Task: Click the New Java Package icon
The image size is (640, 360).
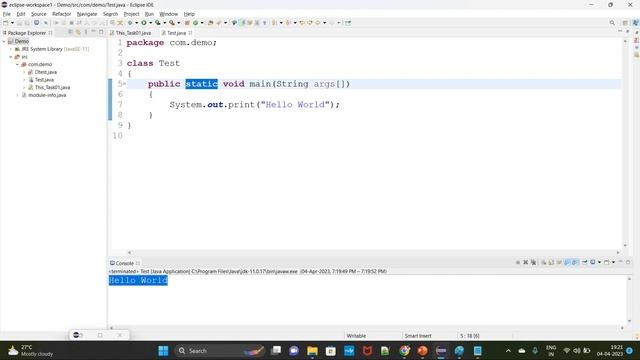Action: point(187,23)
